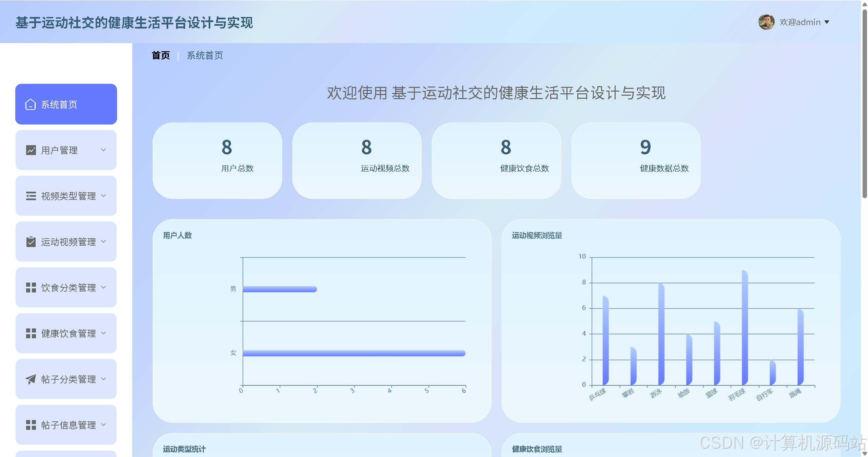Select the 系统首页 sidebar menu item
This screenshot has height=457, width=868.
tap(66, 104)
